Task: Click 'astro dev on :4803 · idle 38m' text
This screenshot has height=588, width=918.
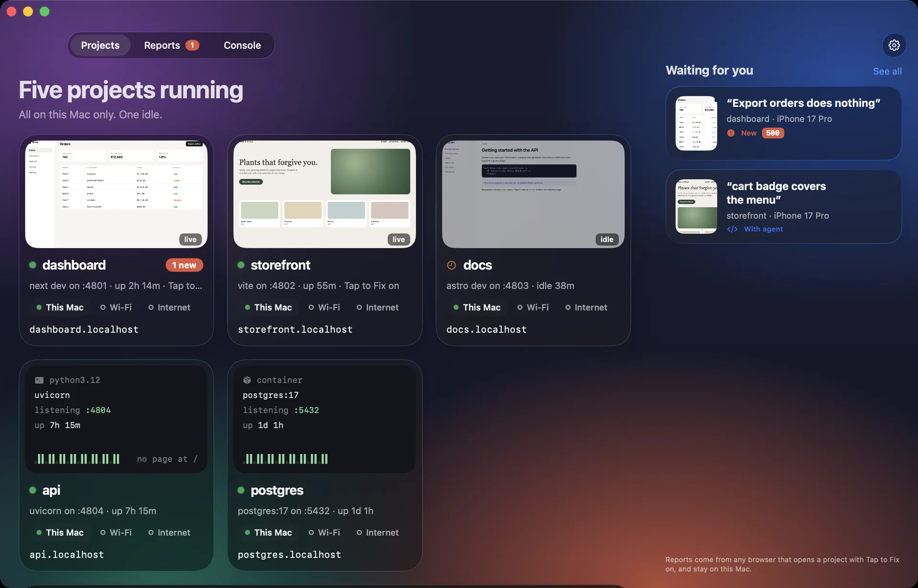Action: (x=510, y=286)
